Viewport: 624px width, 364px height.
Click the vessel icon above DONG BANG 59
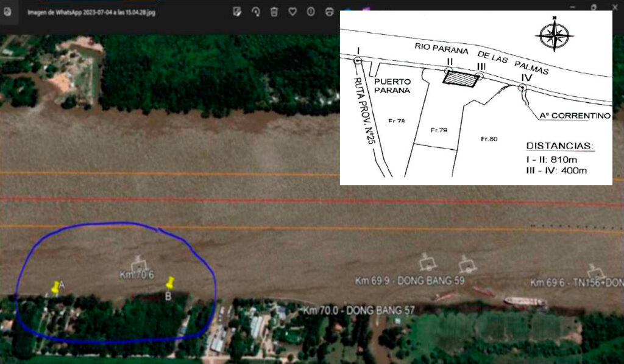coord(427,262)
